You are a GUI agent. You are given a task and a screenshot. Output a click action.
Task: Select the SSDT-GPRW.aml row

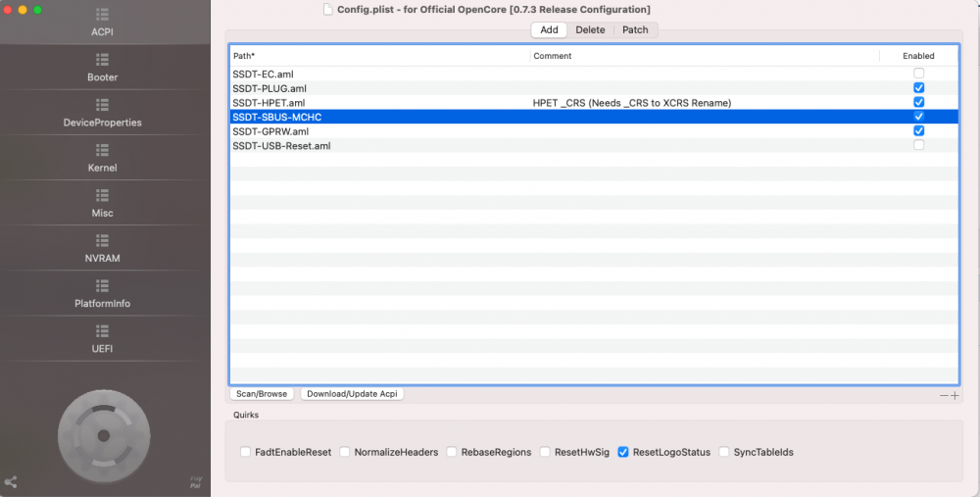click(594, 131)
